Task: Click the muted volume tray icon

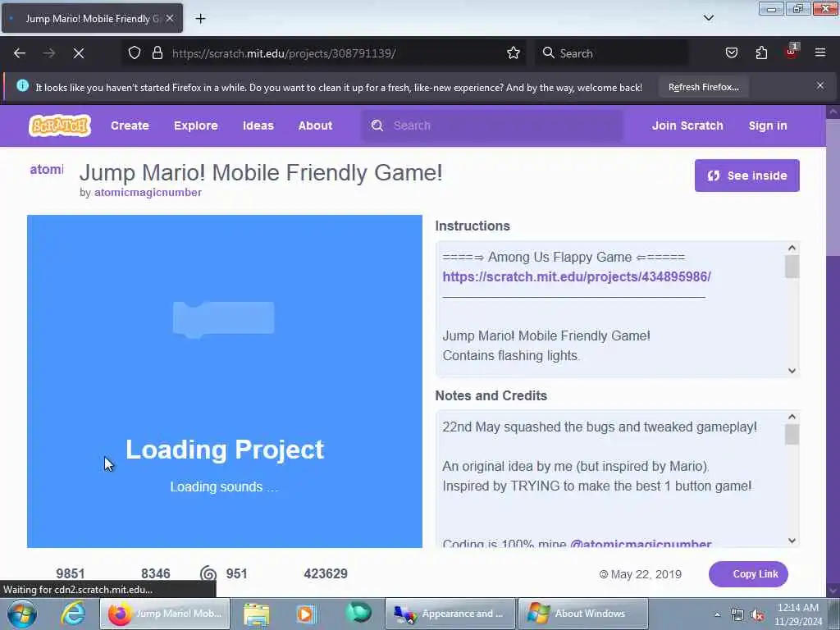Action: 757,615
